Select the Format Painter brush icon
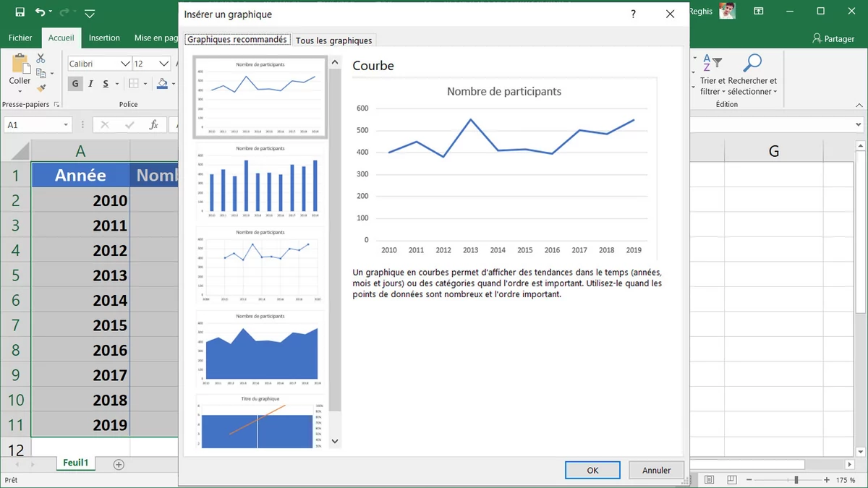 tap(41, 87)
